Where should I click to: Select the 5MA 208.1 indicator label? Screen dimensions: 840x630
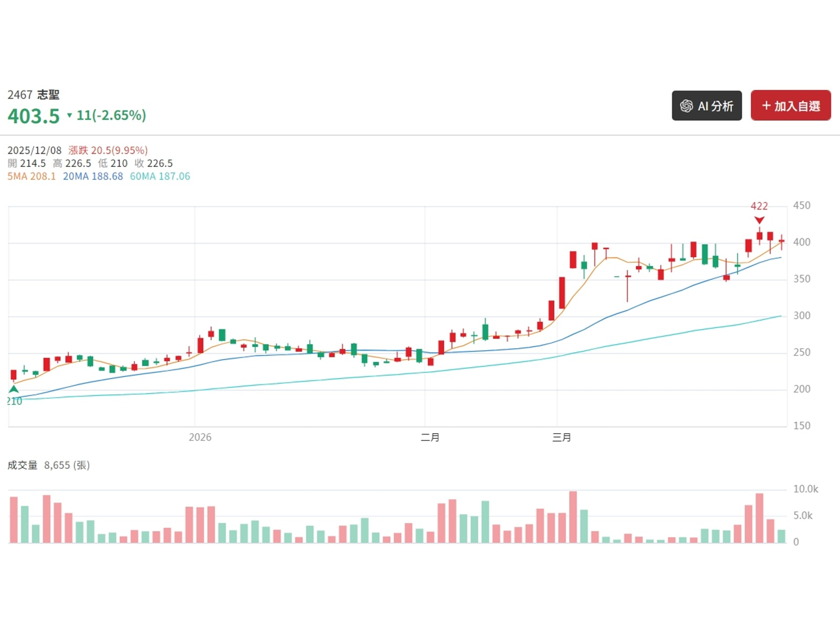[31, 176]
